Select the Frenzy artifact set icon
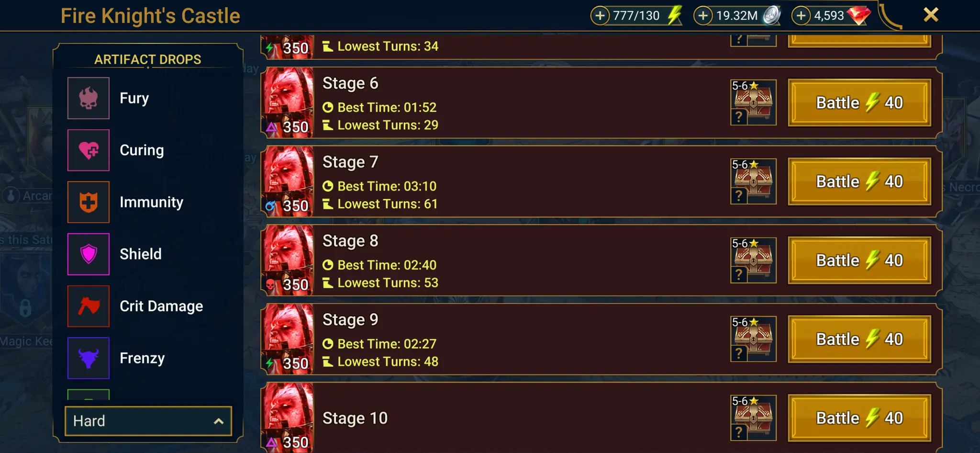Screen dimensions: 980x453 [x=89, y=358]
